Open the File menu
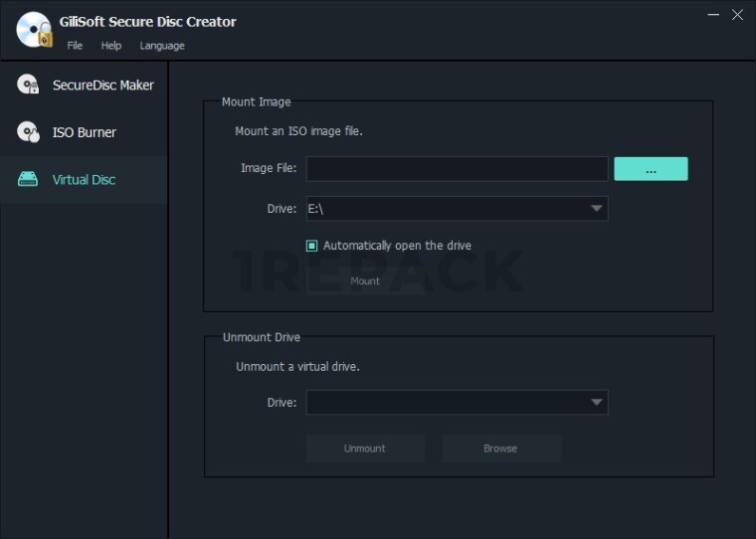 pyautogui.click(x=75, y=46)
